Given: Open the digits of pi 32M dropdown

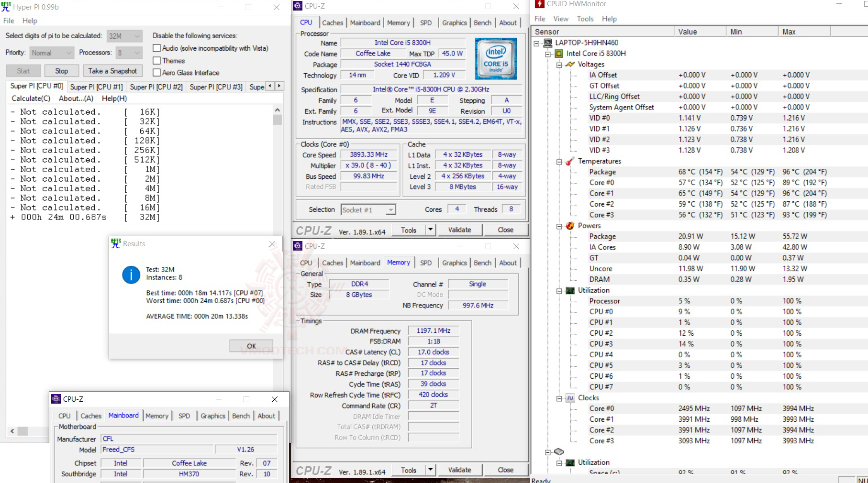Looking at the screenshot, I should 124,36.
